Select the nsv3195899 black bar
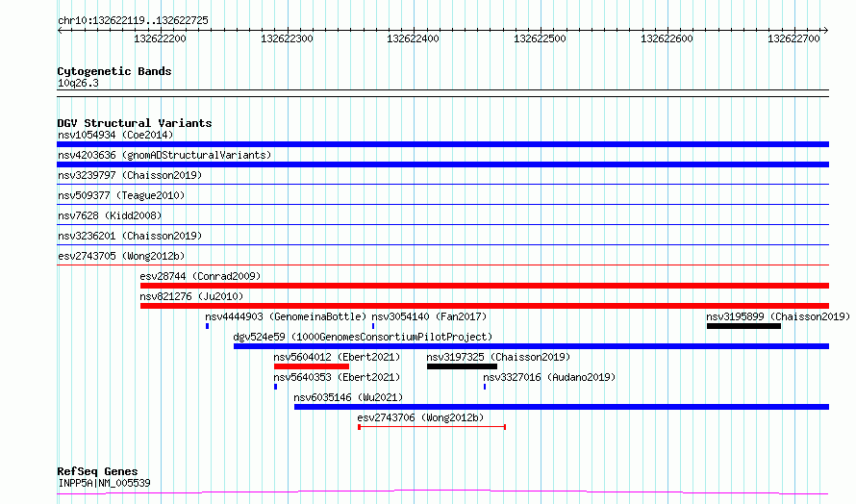856x504 pixels. (743, 326)
